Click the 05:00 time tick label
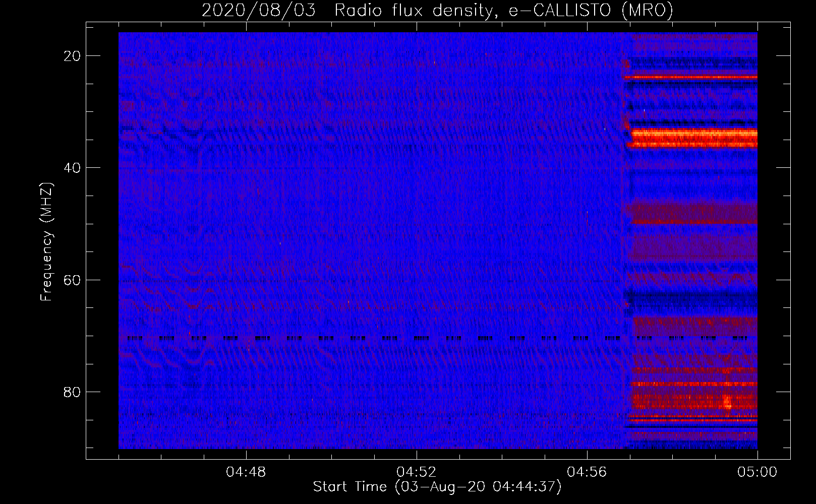 click(x=757, y=472)
